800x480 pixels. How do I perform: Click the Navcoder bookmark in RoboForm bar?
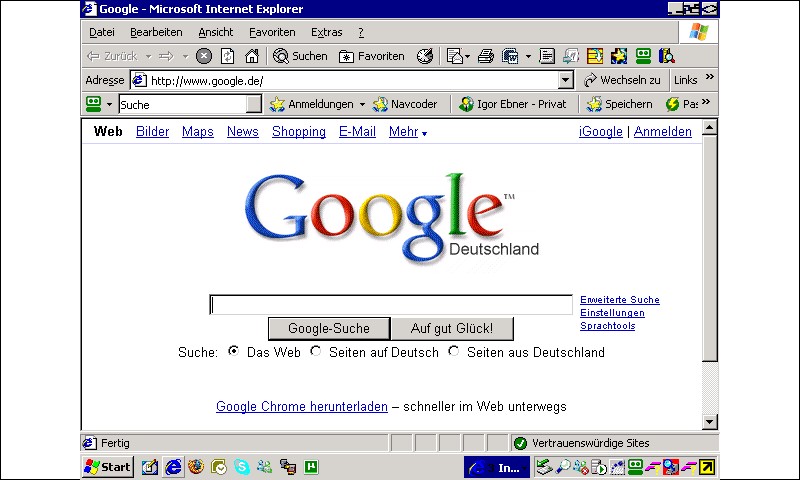pyautogui.click(x=405, y=105)
